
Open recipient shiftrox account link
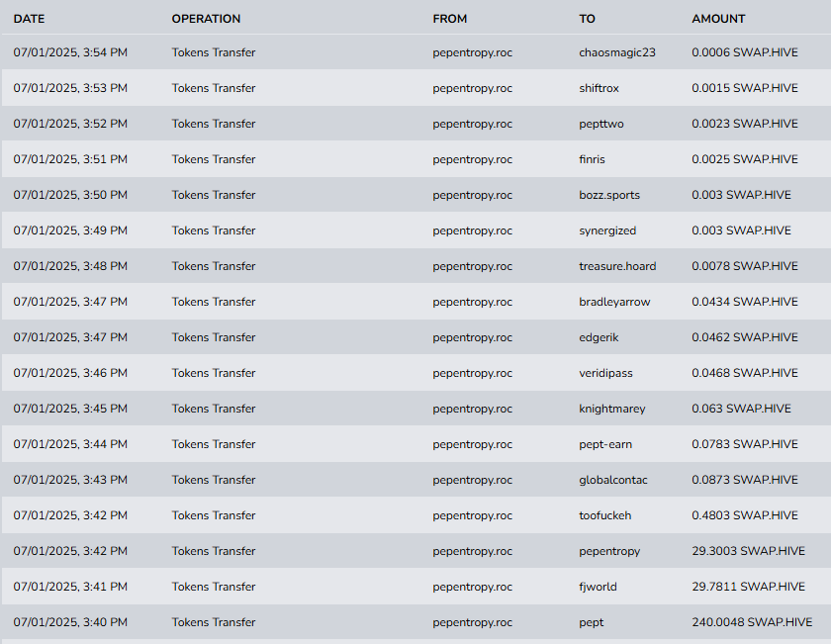[599, 88]
